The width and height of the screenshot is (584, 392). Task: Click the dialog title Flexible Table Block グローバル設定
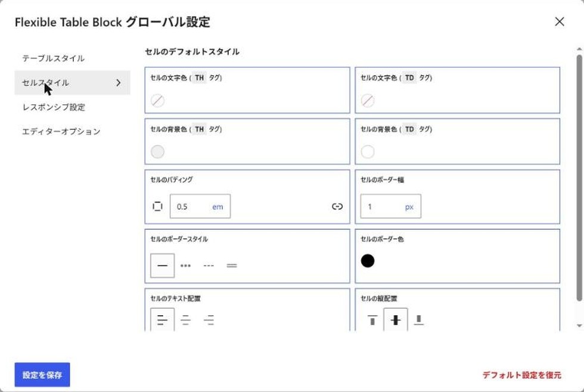113,22
